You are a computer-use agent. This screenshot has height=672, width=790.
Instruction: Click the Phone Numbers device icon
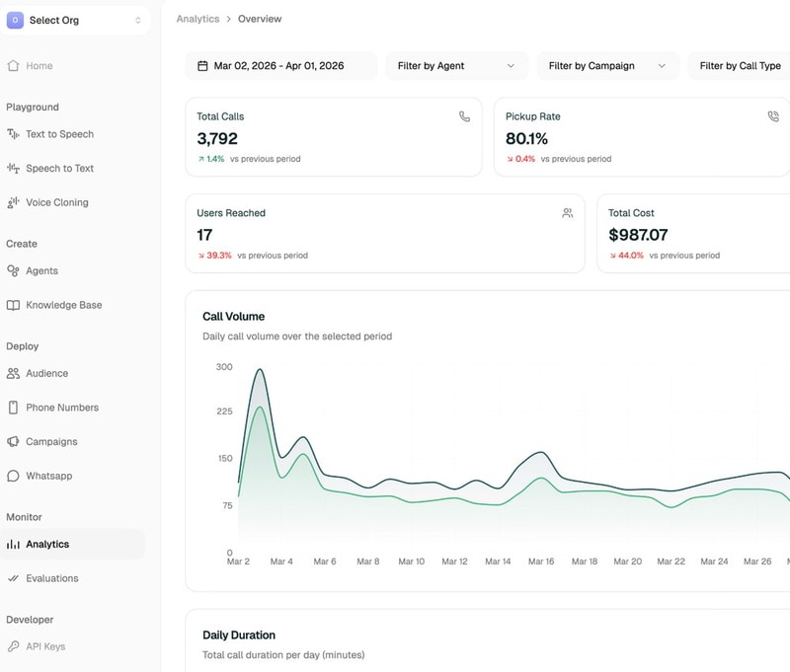point(13,408)
